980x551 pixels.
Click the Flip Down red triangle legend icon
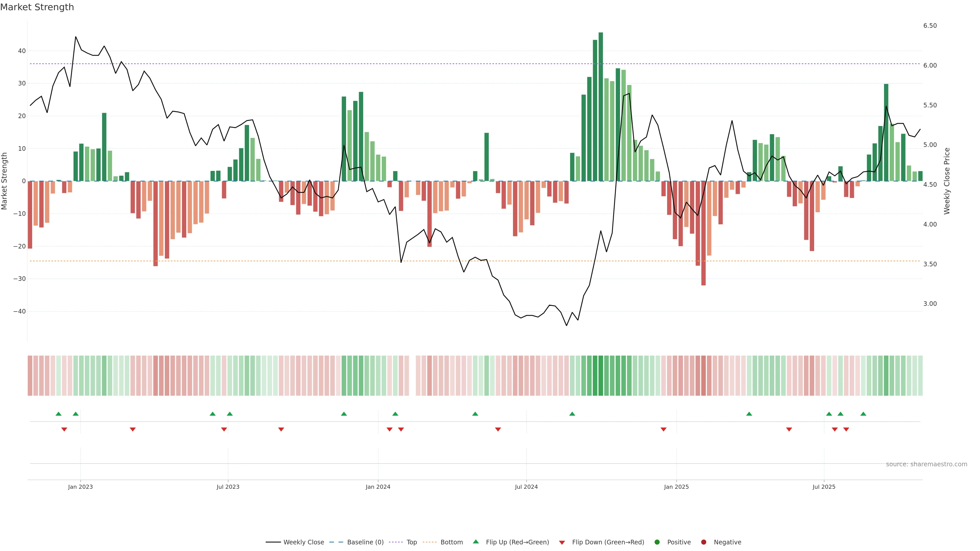click(x=562, y=543)
